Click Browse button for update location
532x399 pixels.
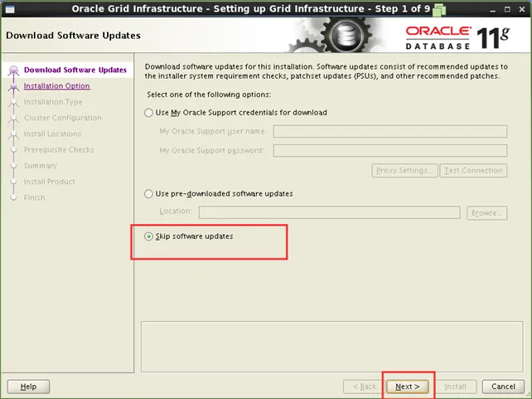pyautogui.click(x=487, y=213)
